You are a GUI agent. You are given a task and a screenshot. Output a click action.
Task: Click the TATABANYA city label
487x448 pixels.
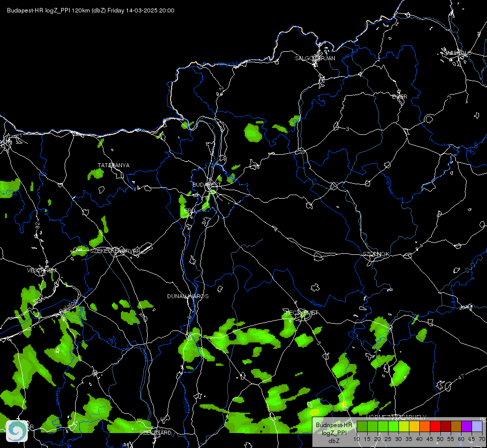coord(113,165)
